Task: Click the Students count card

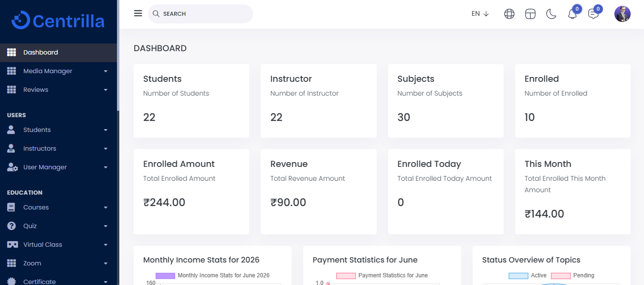Action: click(x=191, y=101)
